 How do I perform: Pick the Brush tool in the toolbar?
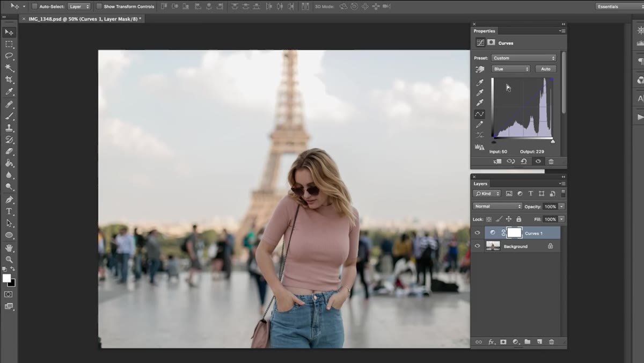coord(9,116)
